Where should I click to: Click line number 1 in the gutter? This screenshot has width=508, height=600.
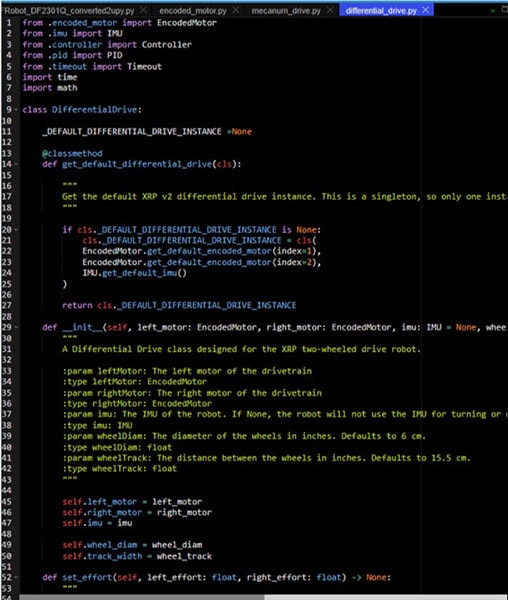point(9,23)
